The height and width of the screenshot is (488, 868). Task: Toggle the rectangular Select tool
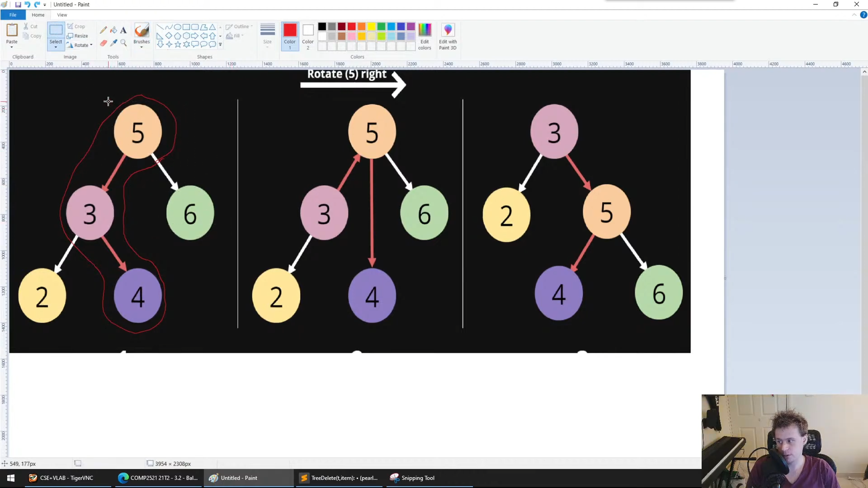(x=56, y=30)
